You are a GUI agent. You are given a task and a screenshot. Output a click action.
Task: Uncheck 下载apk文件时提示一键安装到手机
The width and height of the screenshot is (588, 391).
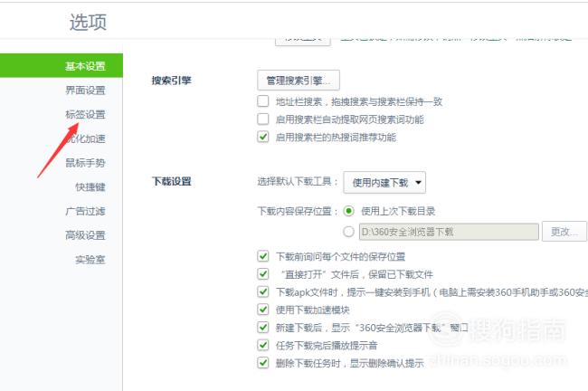tap(263, 291)
